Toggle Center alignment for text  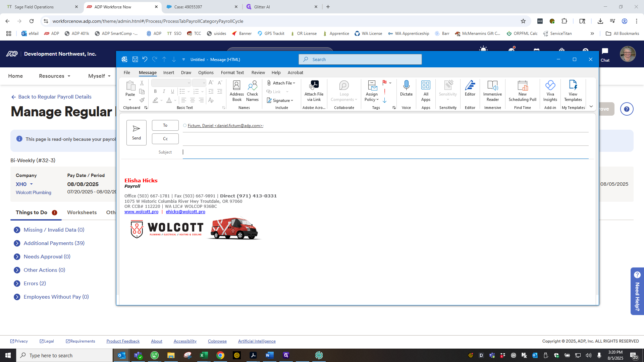click(192, 100)
